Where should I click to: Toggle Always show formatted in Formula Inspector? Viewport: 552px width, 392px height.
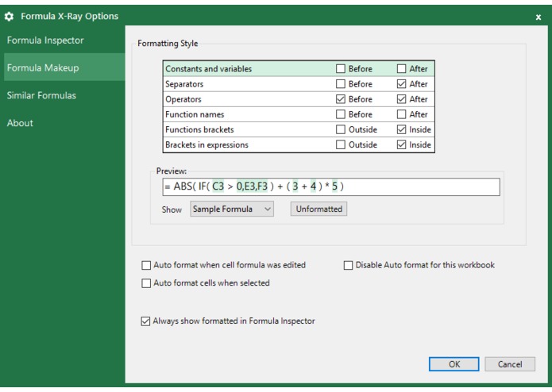[145, 321]
